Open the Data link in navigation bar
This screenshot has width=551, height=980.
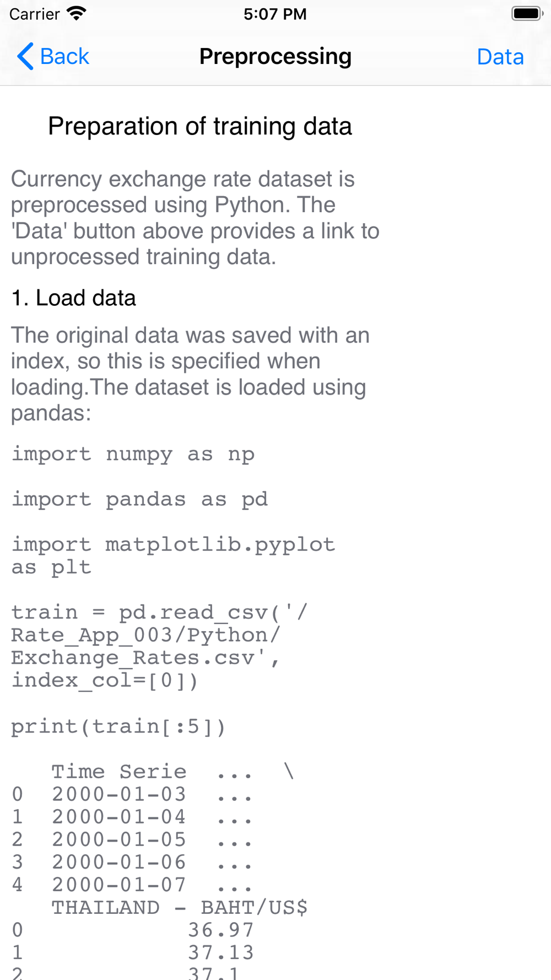(500, 57)
